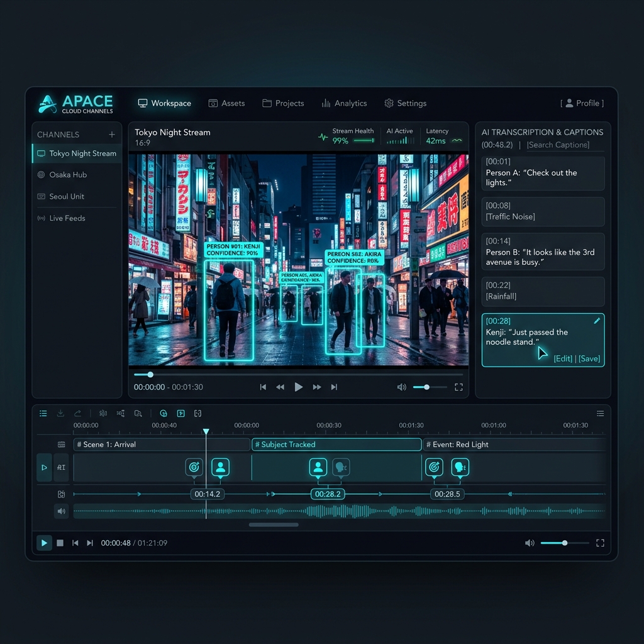644x644 pixels.
Task: Click the play triangle beside the AI track
Action: coord(45,467)
